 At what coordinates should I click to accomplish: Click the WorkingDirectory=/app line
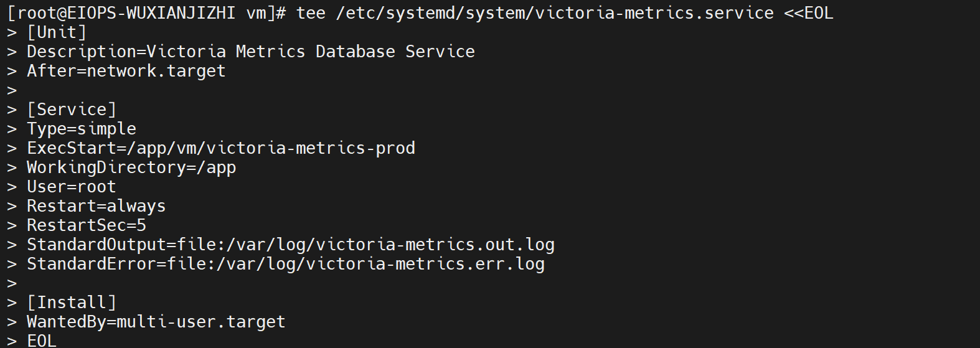tap(131, 167)
